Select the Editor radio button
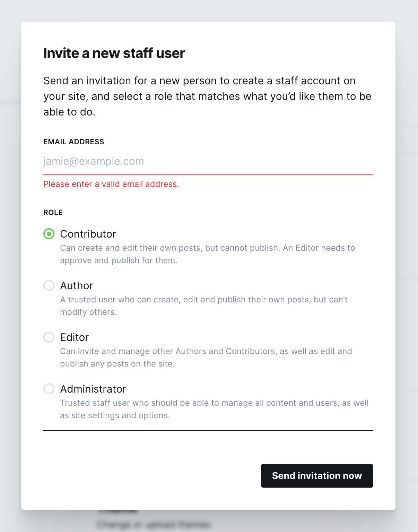 [x=49, y=337]
